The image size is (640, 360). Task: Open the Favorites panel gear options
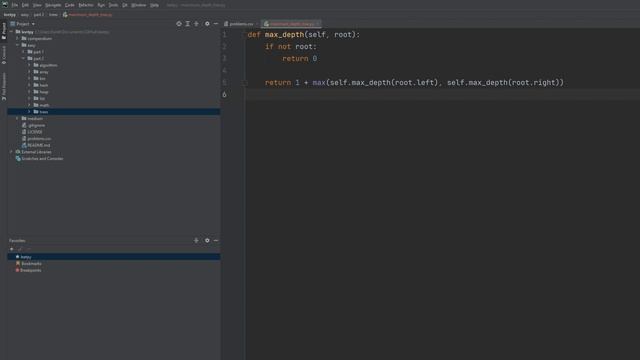207,241
